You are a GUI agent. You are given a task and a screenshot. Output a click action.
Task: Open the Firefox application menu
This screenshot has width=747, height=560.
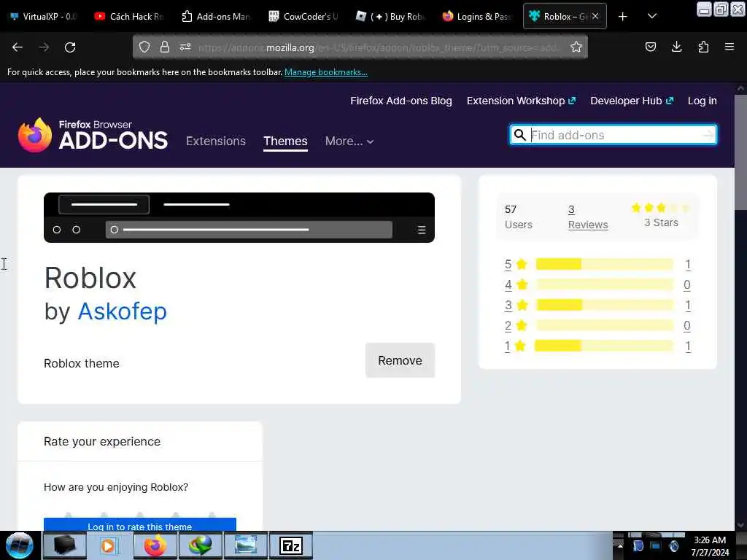point(729,47)
